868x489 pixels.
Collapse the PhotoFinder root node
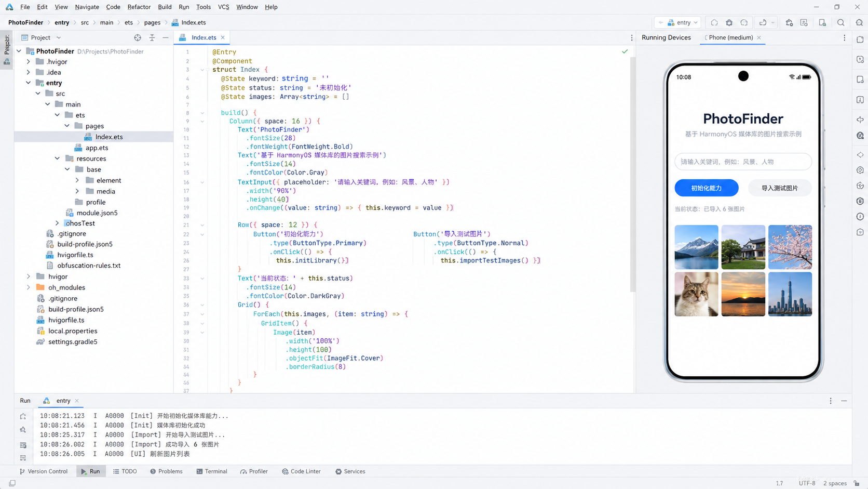click(19, 51)
